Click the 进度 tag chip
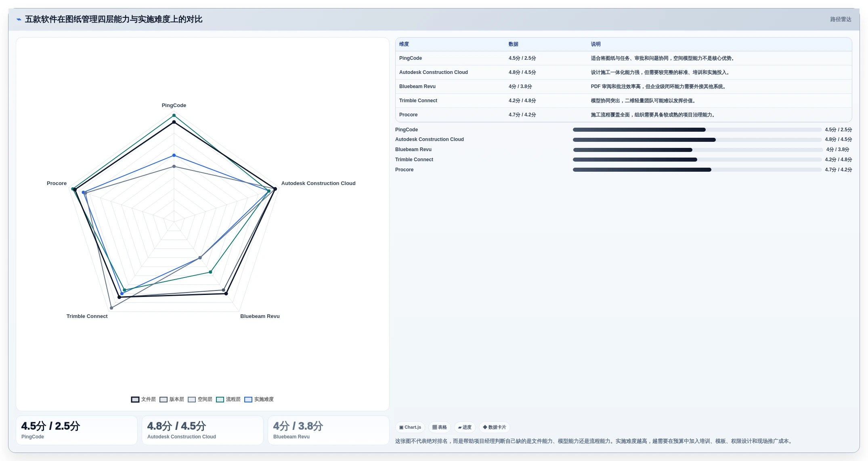The image size is (868, 461). (x=465, y=427)
